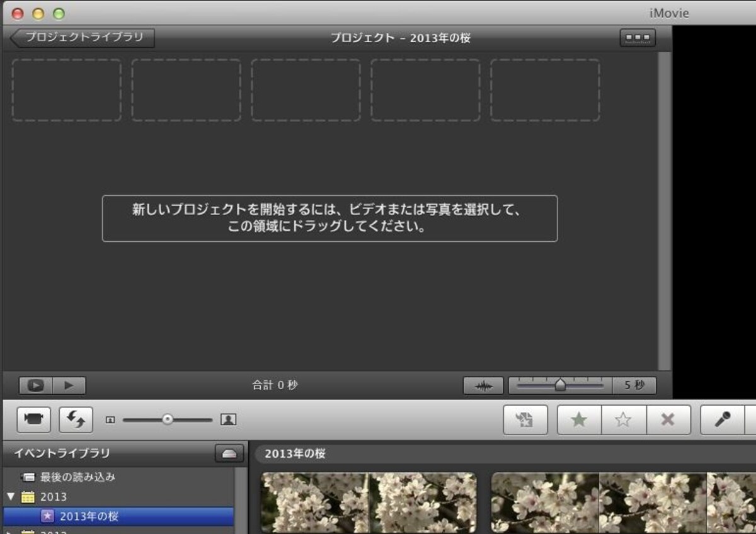Collapse the 2013 event year
756x534 pixels.
(11, 497)
